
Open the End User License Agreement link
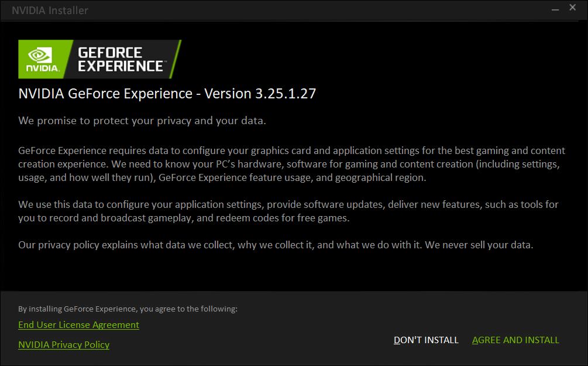point(78,324)
